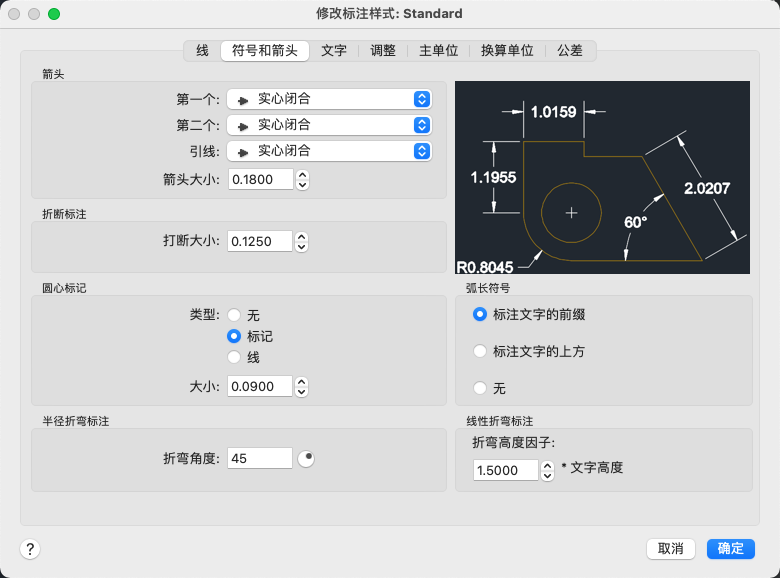Open the 主单位 tab
Image resolution: width=780 pixels, height=578 pixels.
(x=438, y=51)
